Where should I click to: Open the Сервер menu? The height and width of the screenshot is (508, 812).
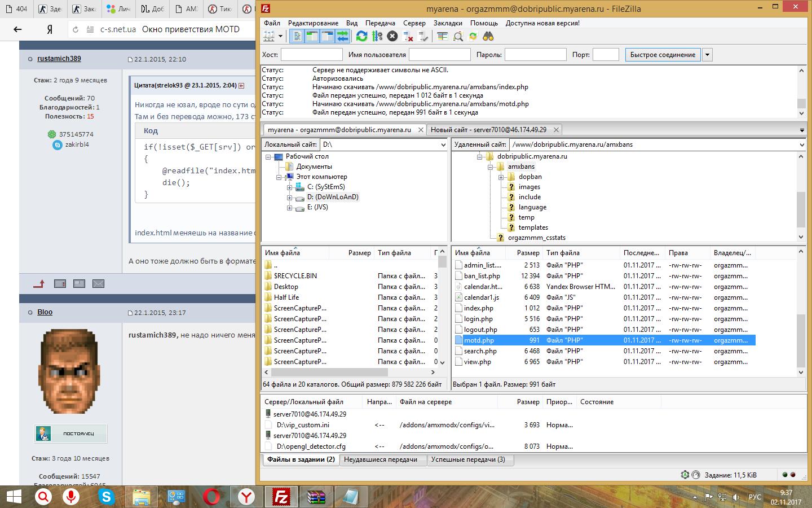pos(414,23)
